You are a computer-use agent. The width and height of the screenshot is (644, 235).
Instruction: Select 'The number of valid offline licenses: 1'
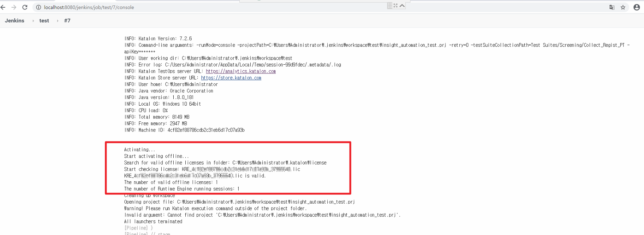tap(171, 182)
